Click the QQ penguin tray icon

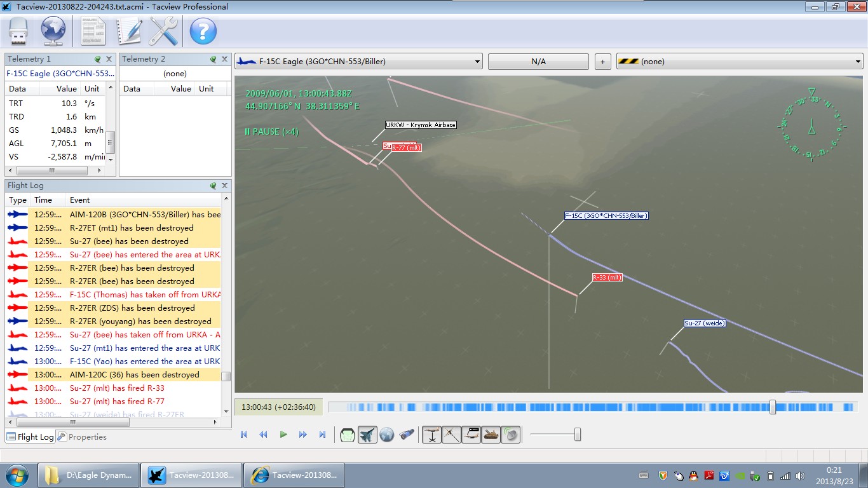point(693,475)
